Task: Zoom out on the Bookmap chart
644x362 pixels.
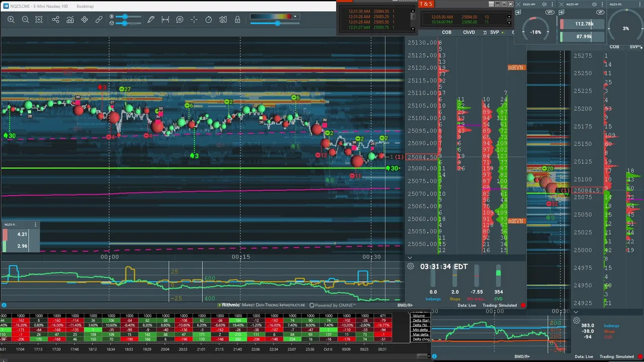Action: [x=25, y=20]
